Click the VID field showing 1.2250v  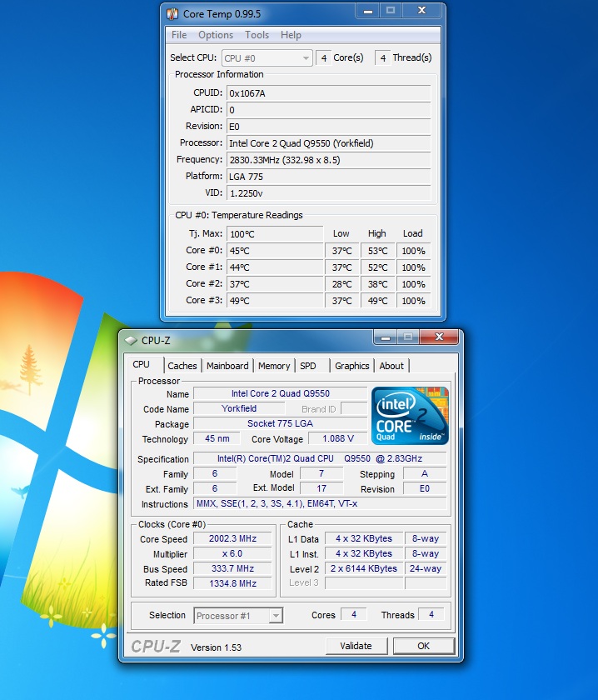328,192
